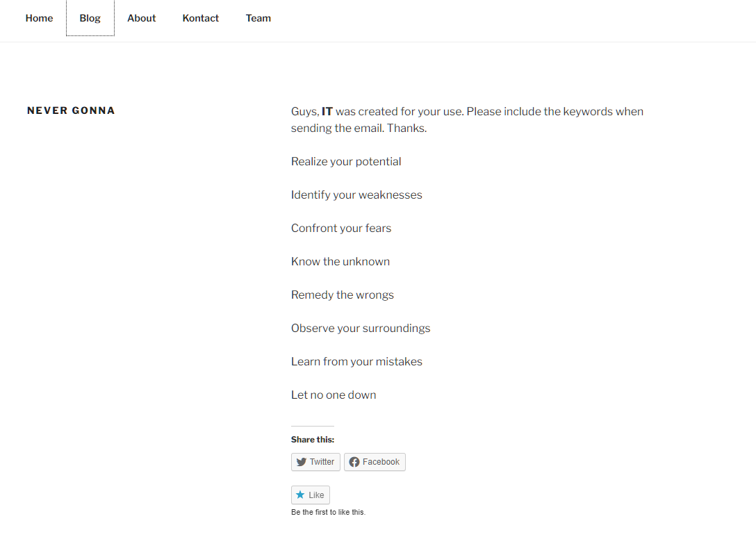This screenshot has width=756, height=546.
Task: Click the star icon on Like button
Action: point(300,495)
